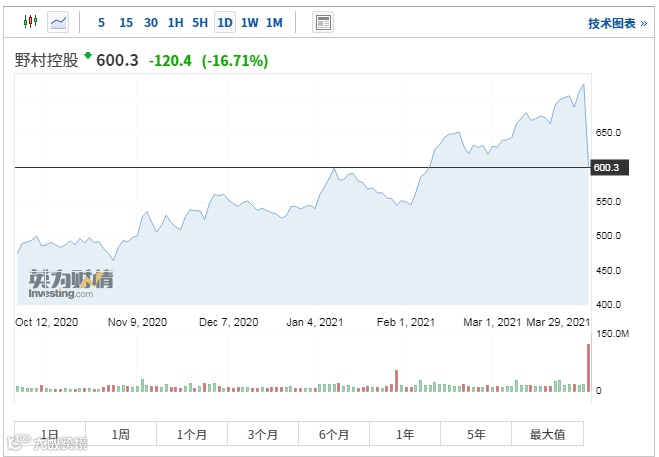Choose the 1H interval
Image resolution: width=659 pixels, height=457 pixels.
[175, 22]
